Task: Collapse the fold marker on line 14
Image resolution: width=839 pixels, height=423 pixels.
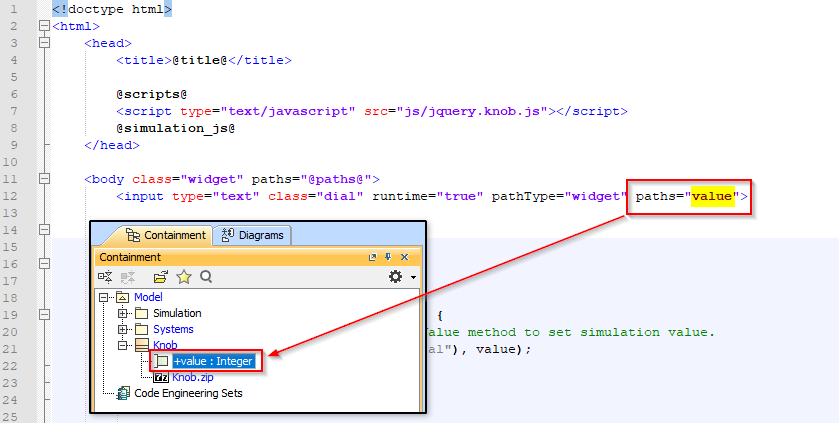Action: coord(44,229)
